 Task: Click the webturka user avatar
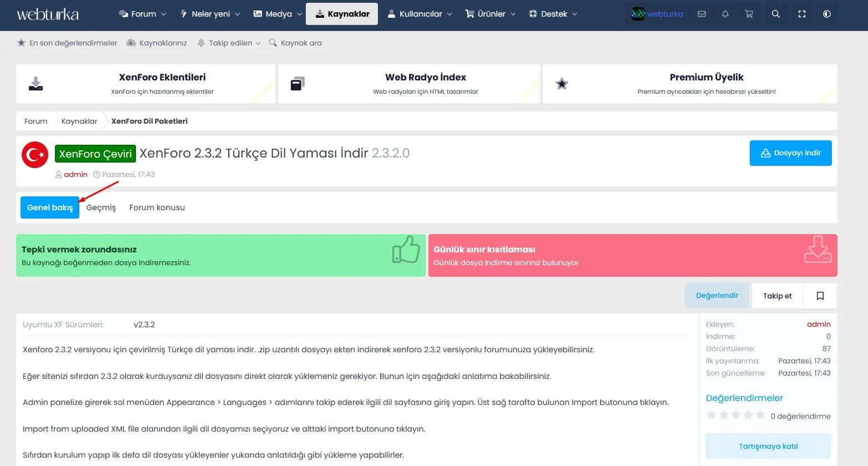[638, 14]
